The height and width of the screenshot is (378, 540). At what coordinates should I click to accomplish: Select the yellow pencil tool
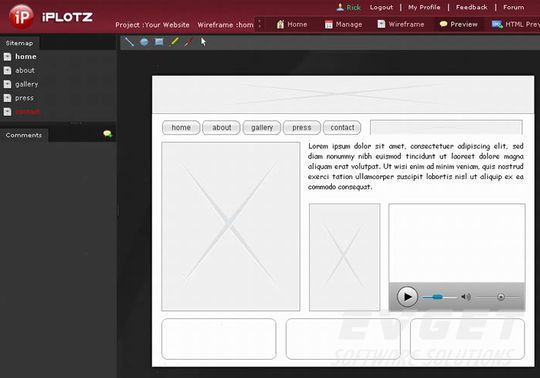(x=174, y=42)
